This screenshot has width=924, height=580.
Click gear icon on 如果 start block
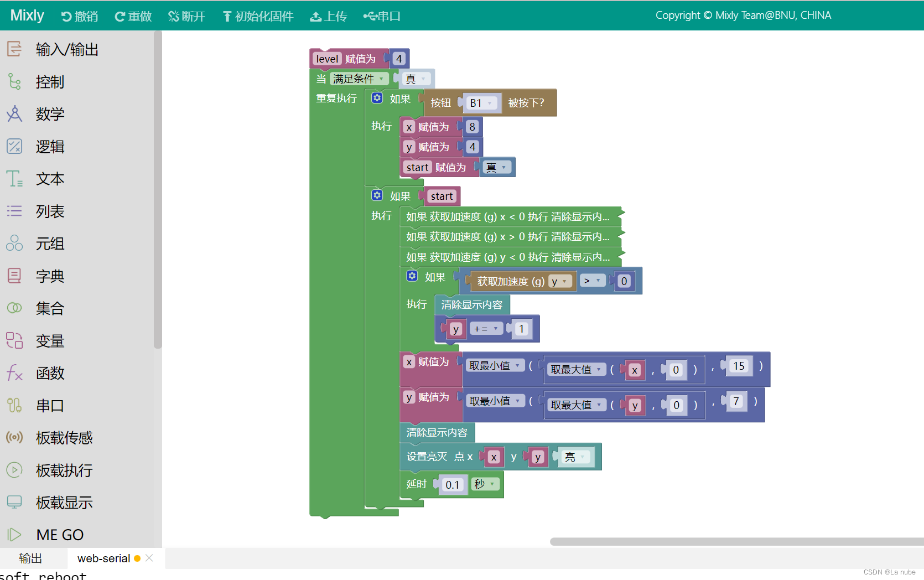[377, 195]
